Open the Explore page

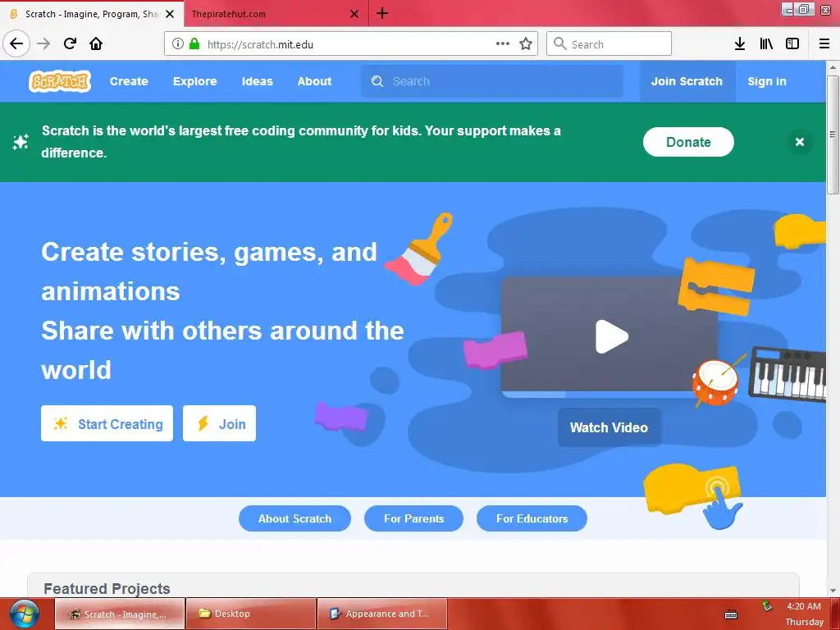coord(195,81)
